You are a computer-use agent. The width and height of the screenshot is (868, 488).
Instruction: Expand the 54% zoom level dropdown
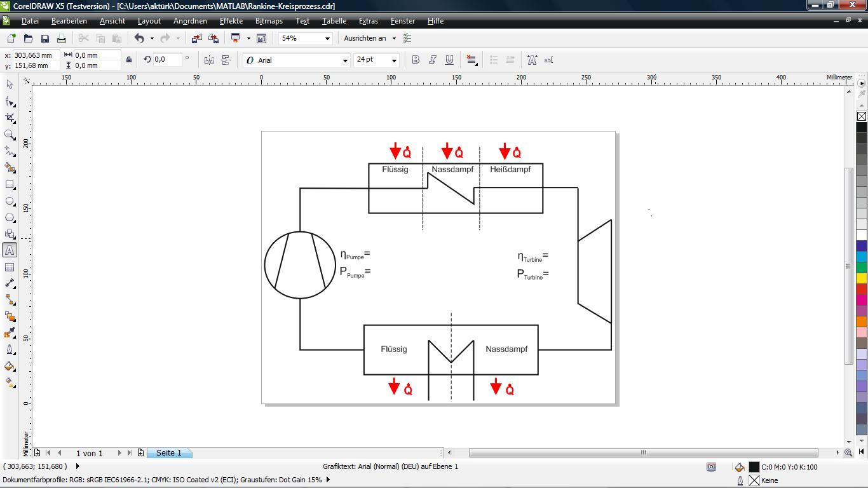click(328, 39)
